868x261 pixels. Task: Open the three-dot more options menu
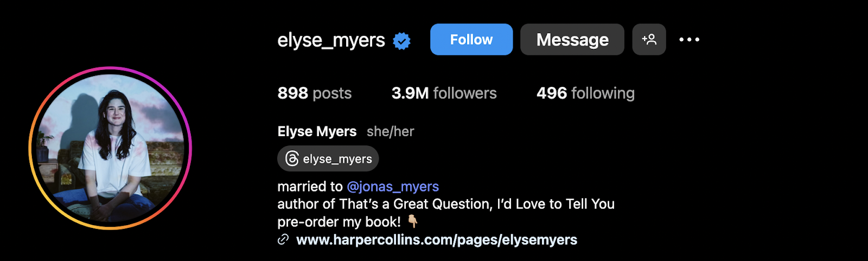(x=690, y=39)
